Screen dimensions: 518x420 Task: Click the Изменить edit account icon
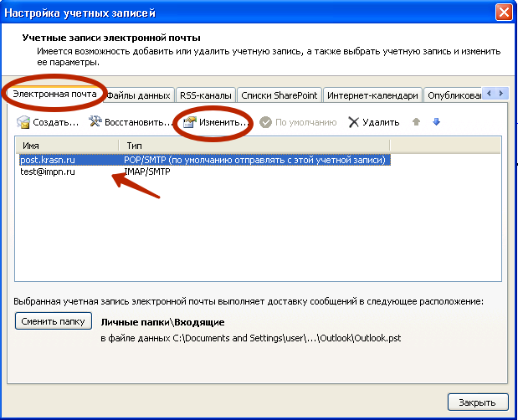(190, 122)
